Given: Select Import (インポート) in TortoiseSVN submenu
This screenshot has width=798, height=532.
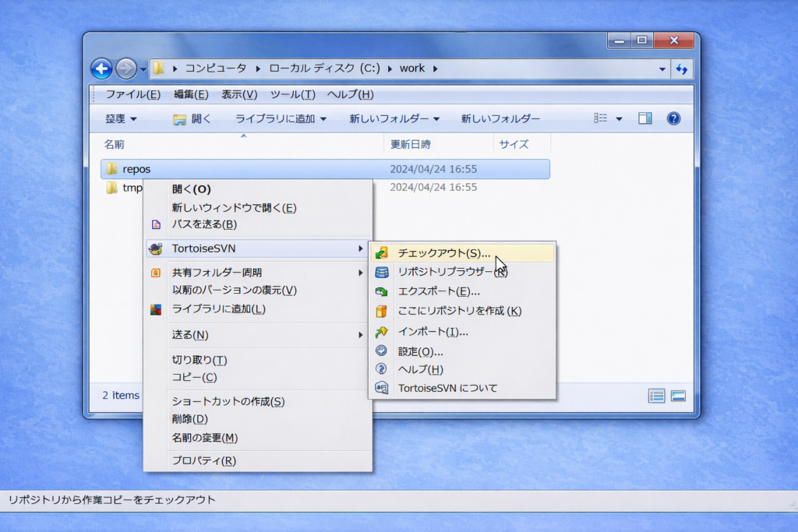Looking at the screenshot, I should (x=433, y=332).
